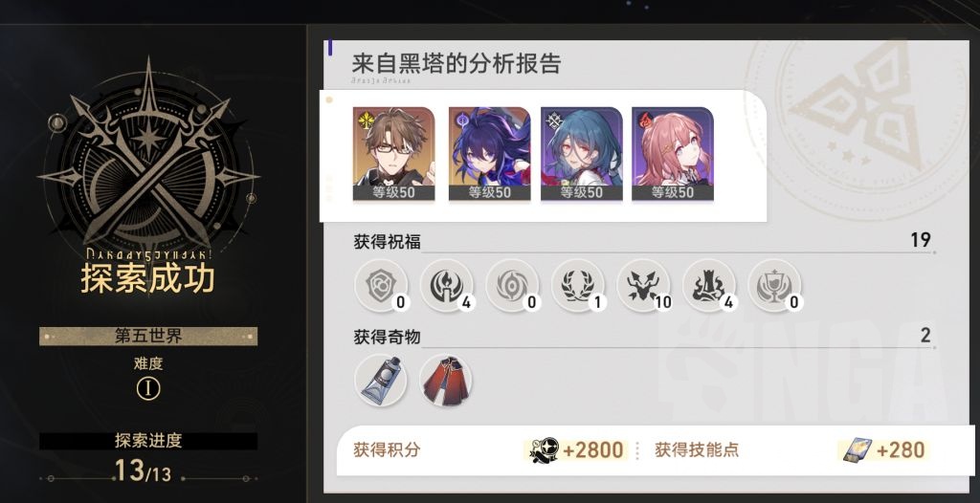Select the purple-haired character portrait

pos(489,154)
